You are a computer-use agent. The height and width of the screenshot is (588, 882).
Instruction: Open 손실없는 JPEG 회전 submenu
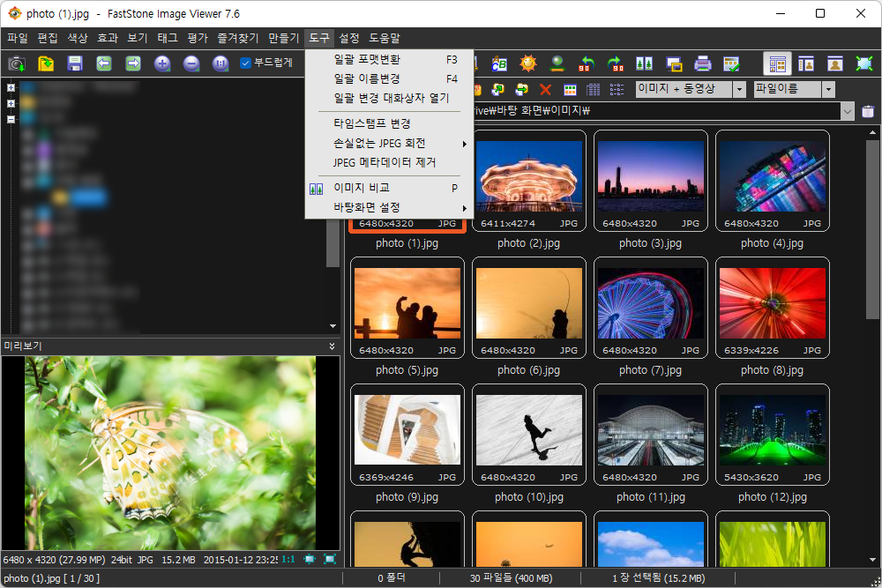(x=389, y=144)
